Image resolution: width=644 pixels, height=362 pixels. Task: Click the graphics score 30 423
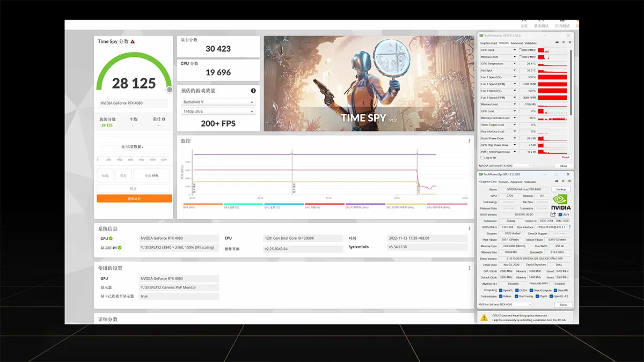click(x=218, y=49)
